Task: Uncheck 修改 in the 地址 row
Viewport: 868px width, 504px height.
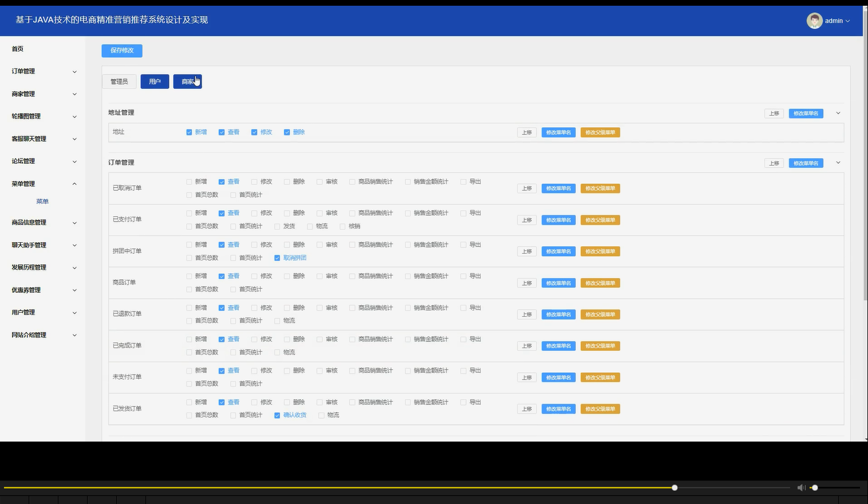Action: (x=254, y=132)
